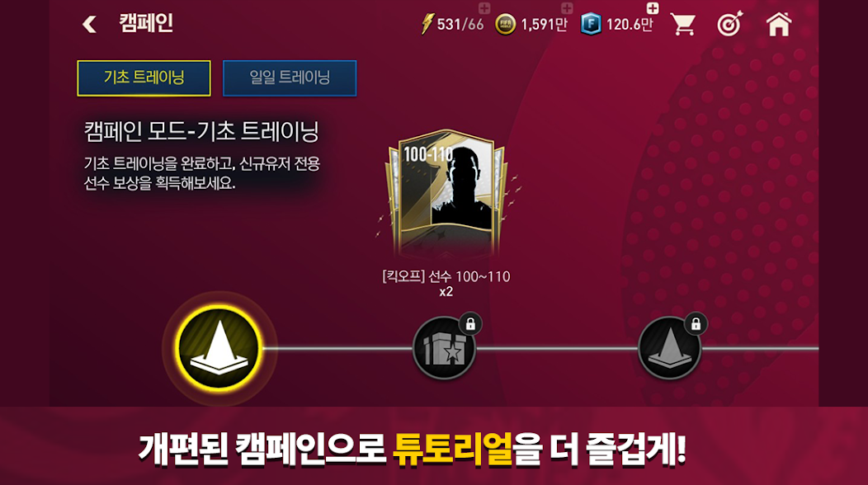The height and width of the screenshot is (485, 868).
Task: Tap the 킥오프 선수 100~110 label
Action: (x=446, y=276)
